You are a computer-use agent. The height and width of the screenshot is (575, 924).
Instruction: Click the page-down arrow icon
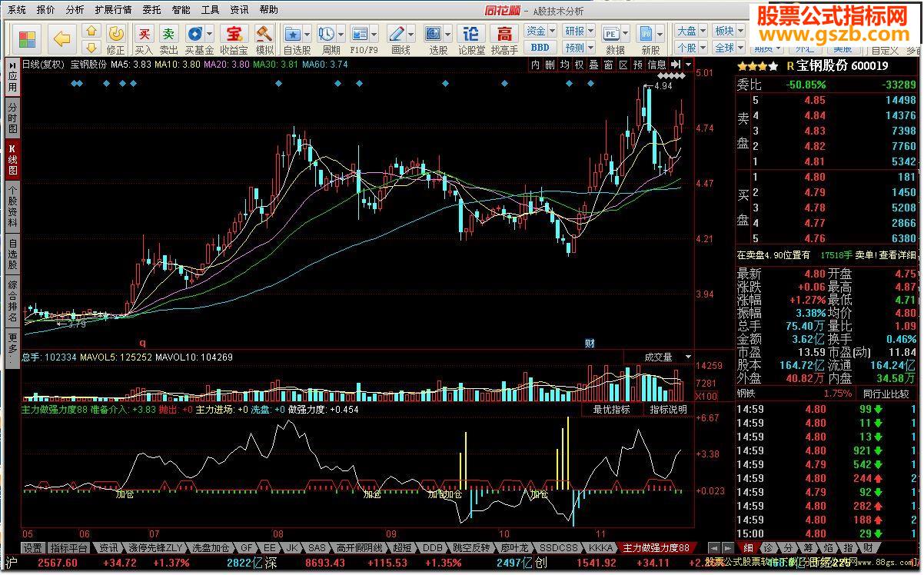[x=91, y=47]
